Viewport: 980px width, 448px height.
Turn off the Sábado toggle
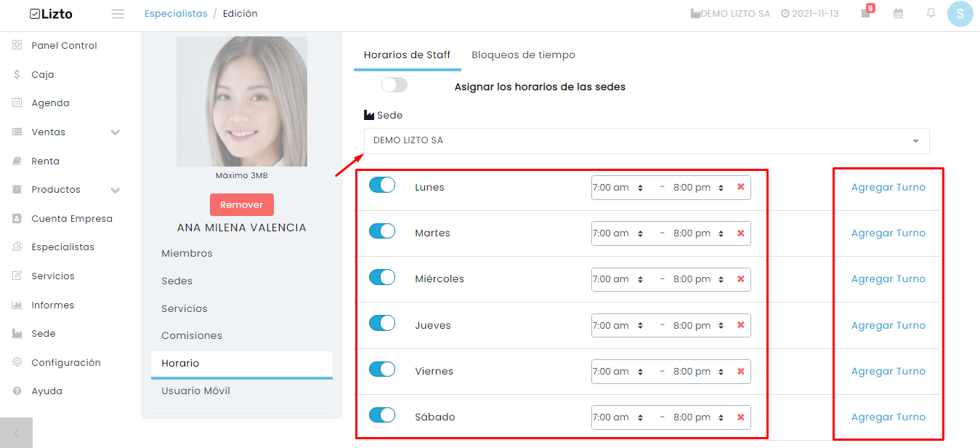(x=382, y=415)
